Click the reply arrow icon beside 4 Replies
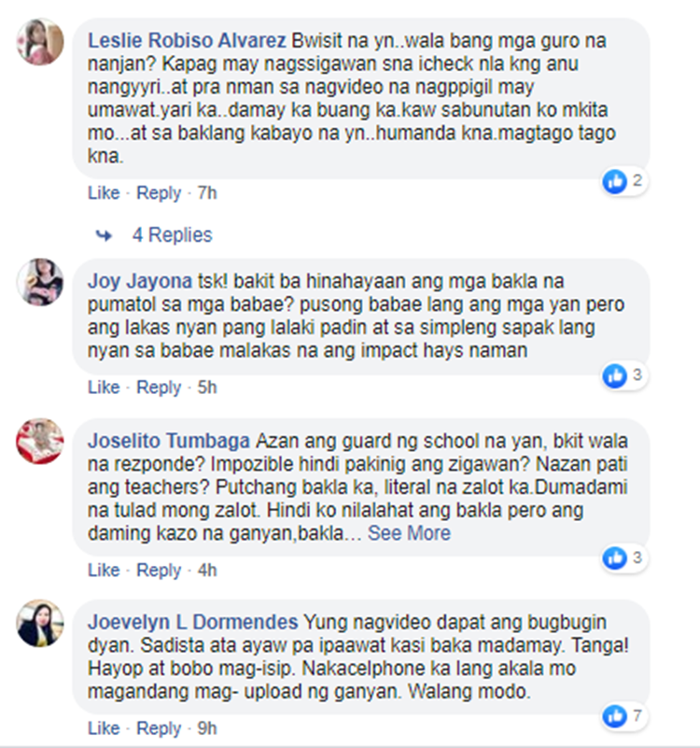700x748 pixels. coord(104,235)
